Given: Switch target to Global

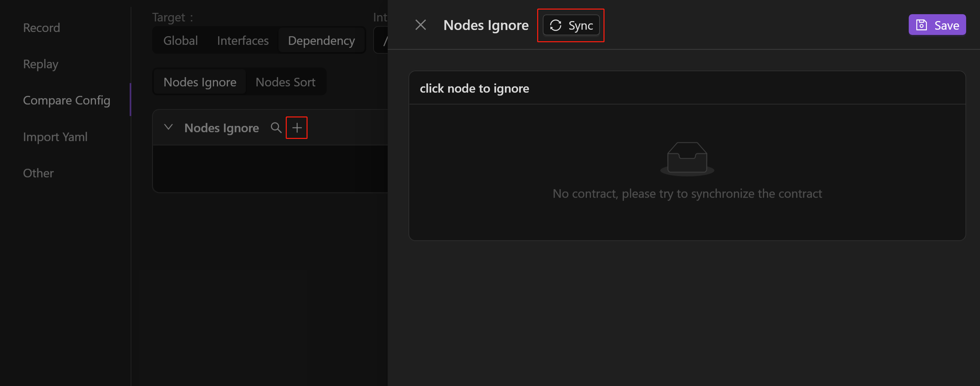Looking at the screenshot, I should [180, 40].
